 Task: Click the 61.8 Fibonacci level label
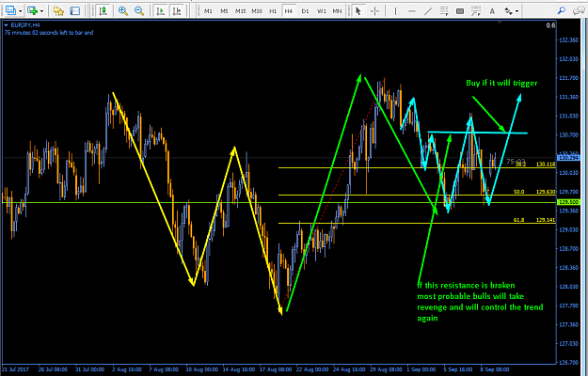(519, 219)
